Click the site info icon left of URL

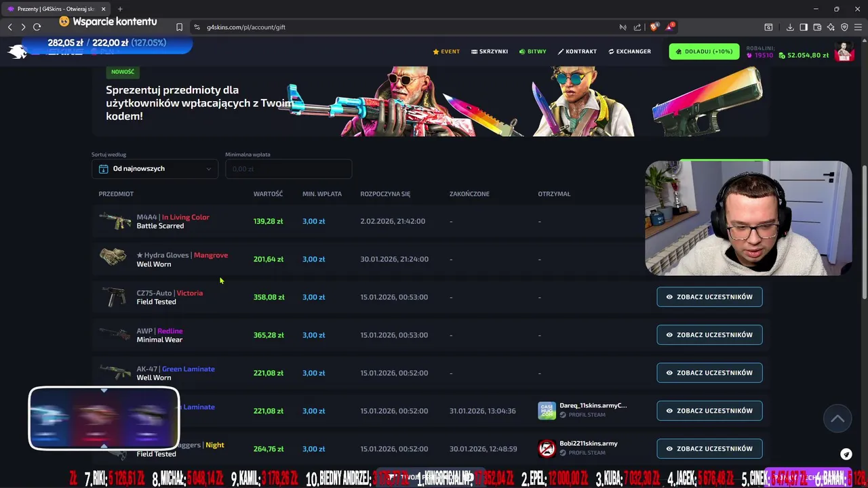pos(197,27)
